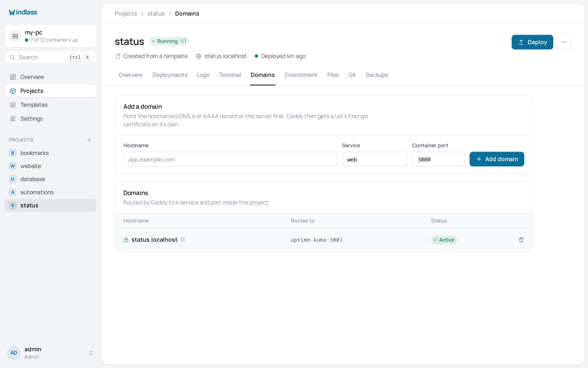Go to Overview in the sidebar
The height and width of the screenshot is (368, 588).
[51, 77]
